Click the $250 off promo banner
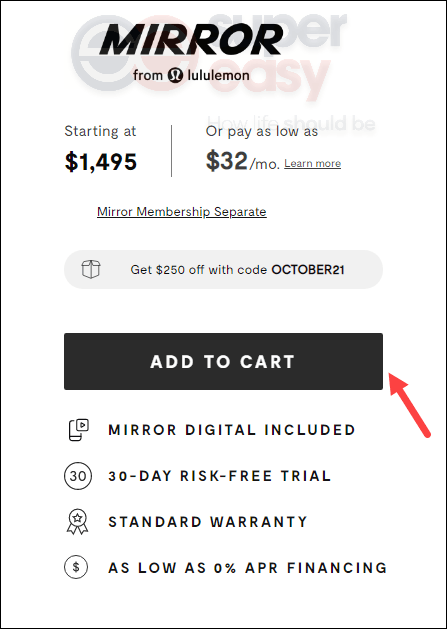This screenshot has height=629, width=447. [223, 270]
